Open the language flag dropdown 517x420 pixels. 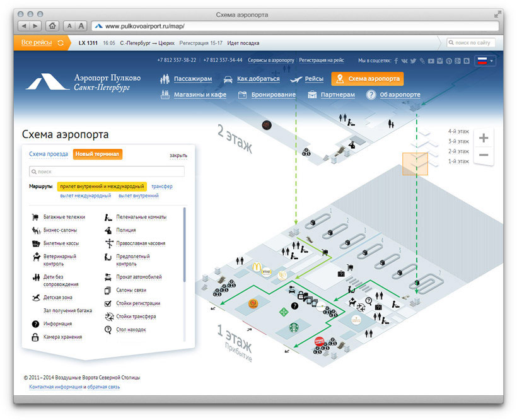point(485,61)
